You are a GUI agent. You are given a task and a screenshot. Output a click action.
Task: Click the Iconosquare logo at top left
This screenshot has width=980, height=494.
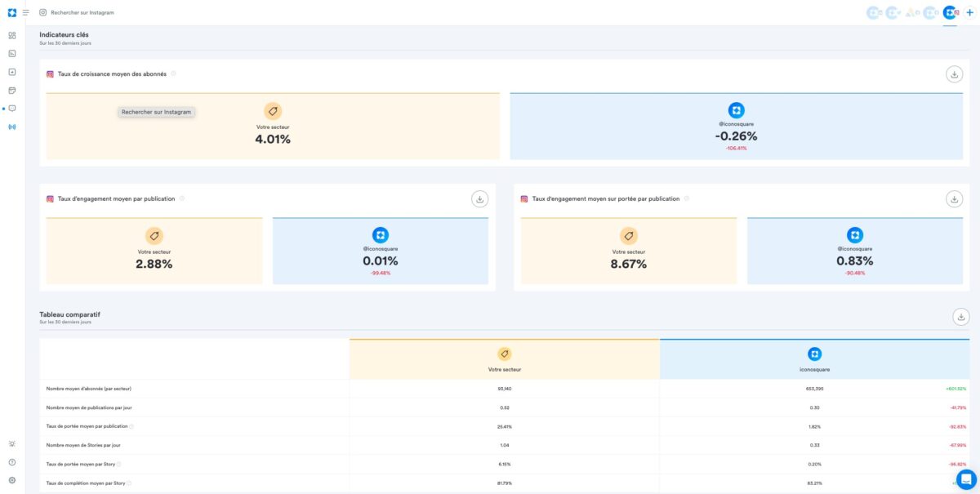[x=11, y=12]
